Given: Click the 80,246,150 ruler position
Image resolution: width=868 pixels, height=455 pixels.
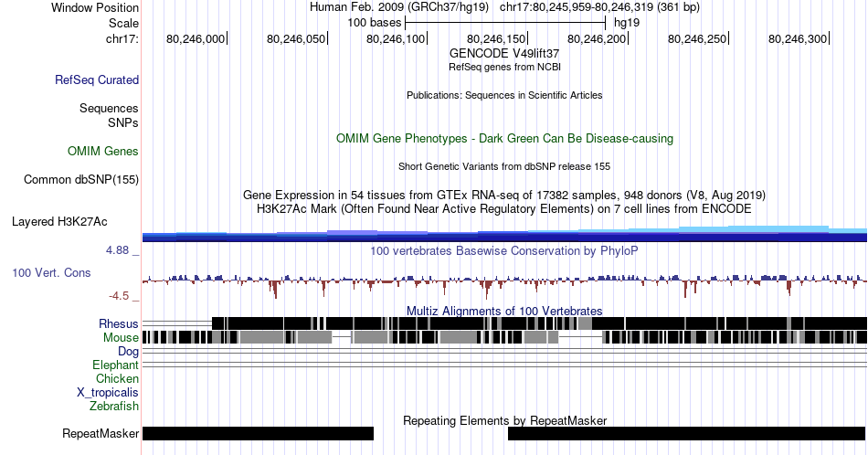Looking at the screenshot, I should coord(496,38).
